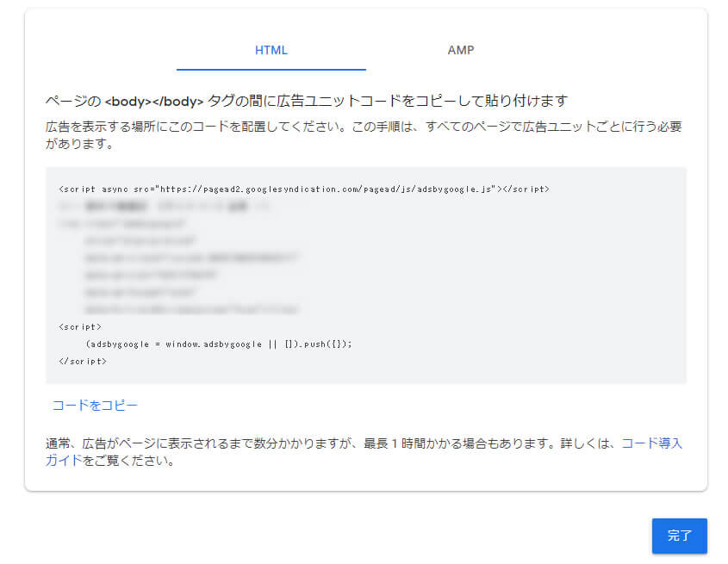Viewport: 728px width, 564px height.
Task: Click the closing </script> tag at the code's end
Action: click(83, 361)
